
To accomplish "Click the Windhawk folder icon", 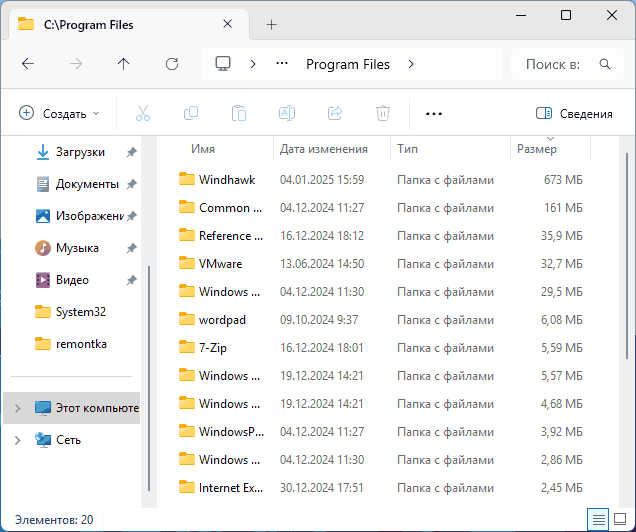I will (x=187, y=179).
